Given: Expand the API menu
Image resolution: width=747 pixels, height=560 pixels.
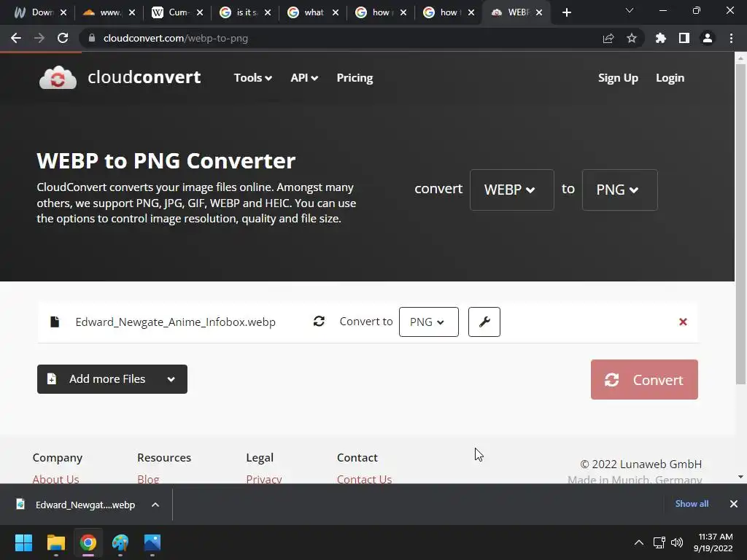Looking at the screenshot, I should [x=304, y=77].
